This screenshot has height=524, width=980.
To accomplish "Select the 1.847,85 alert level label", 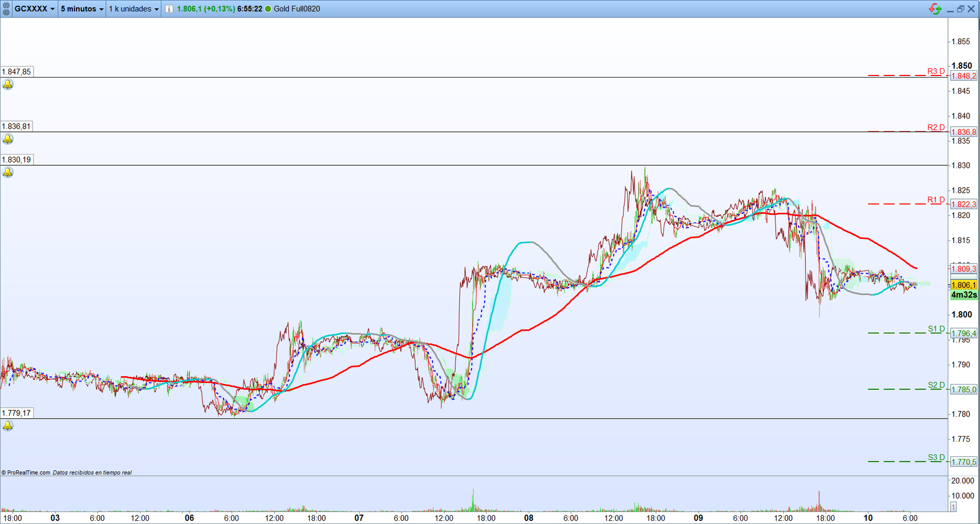I will coord(17,72).
